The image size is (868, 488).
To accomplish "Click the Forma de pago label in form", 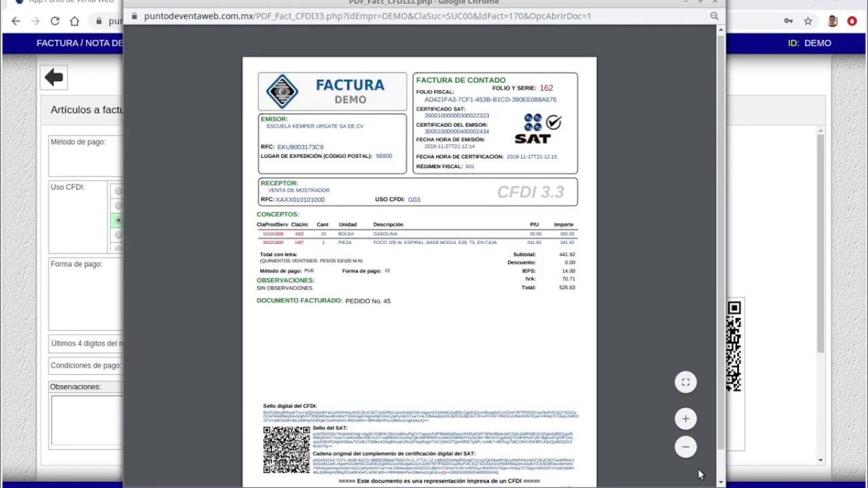I will click(76, 264).
